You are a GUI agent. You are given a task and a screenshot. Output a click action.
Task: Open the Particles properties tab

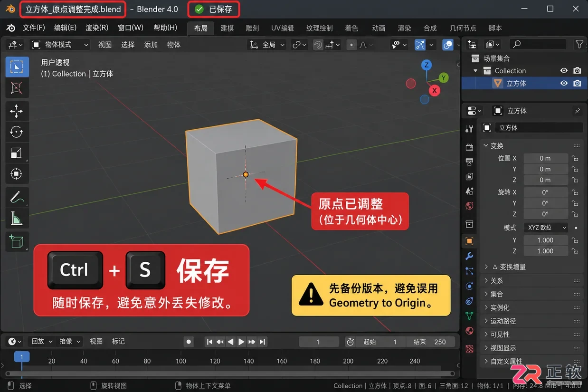[469, 271]
